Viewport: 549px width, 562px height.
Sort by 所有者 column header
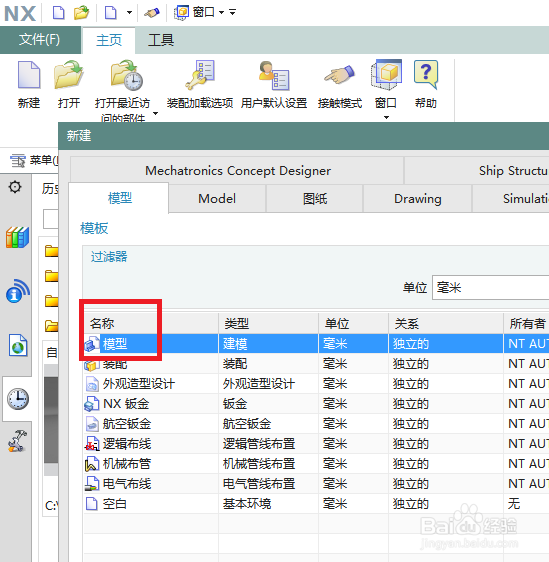point(526,324)
